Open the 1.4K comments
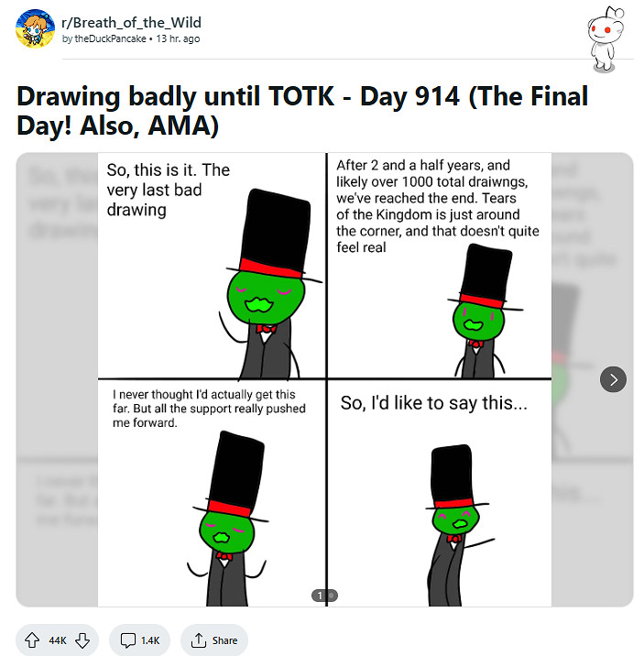The width and height of the screenshot is (644, 656). pos(139,640)
